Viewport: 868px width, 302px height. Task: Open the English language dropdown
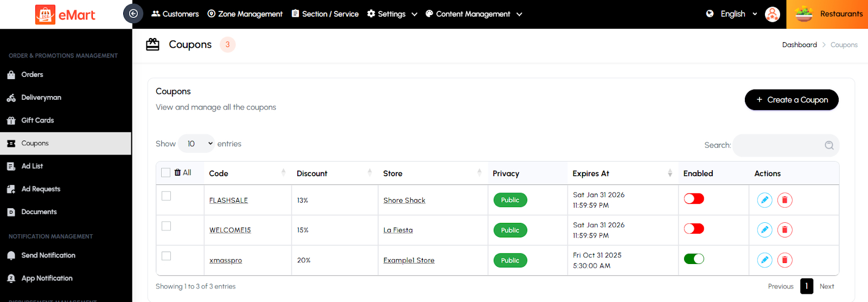(x=733, y=14)
